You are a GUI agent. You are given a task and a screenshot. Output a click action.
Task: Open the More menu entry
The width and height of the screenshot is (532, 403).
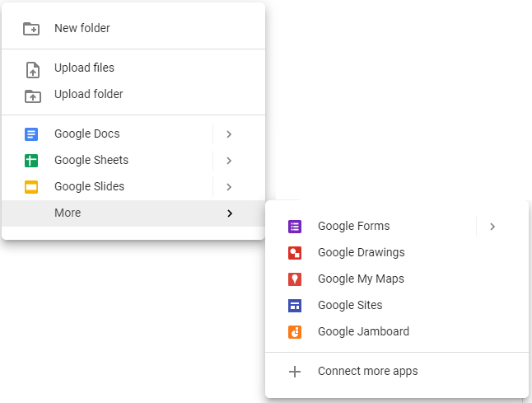133,213
